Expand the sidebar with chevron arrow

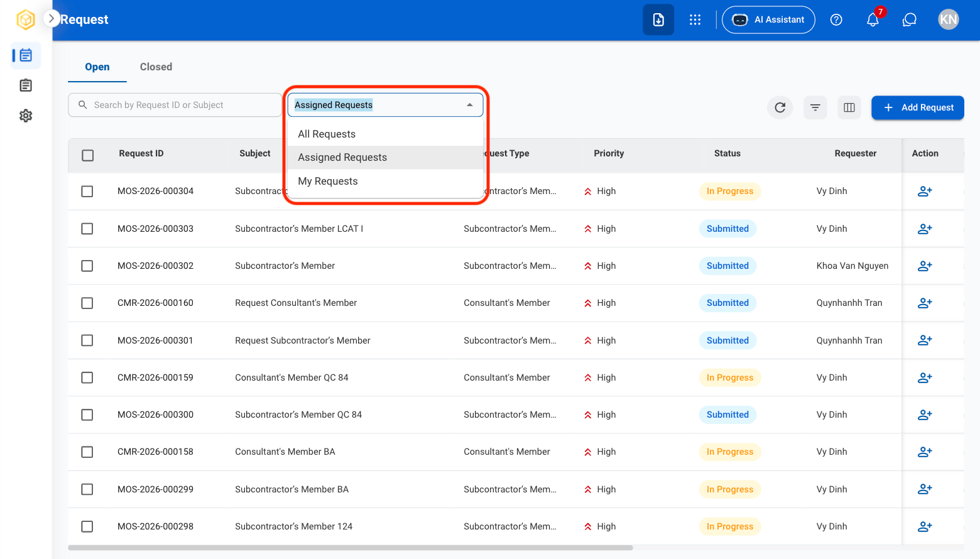tap(52, 19)
